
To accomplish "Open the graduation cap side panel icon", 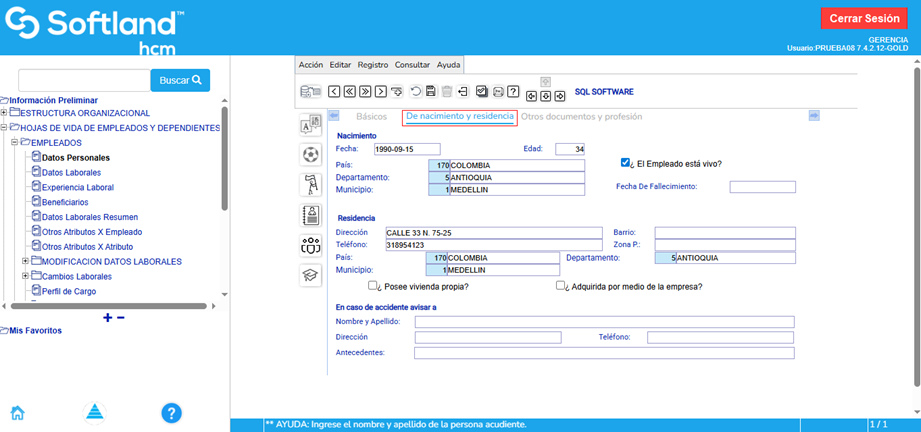I will pos(310,276).
